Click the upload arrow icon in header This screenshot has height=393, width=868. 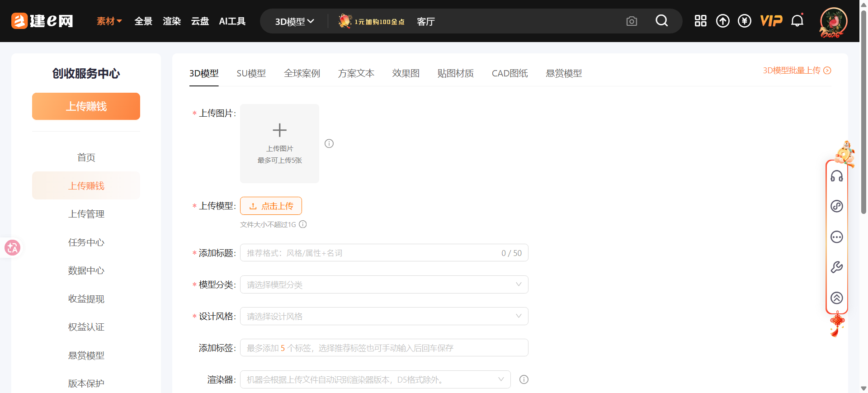[x=722, y=21]
